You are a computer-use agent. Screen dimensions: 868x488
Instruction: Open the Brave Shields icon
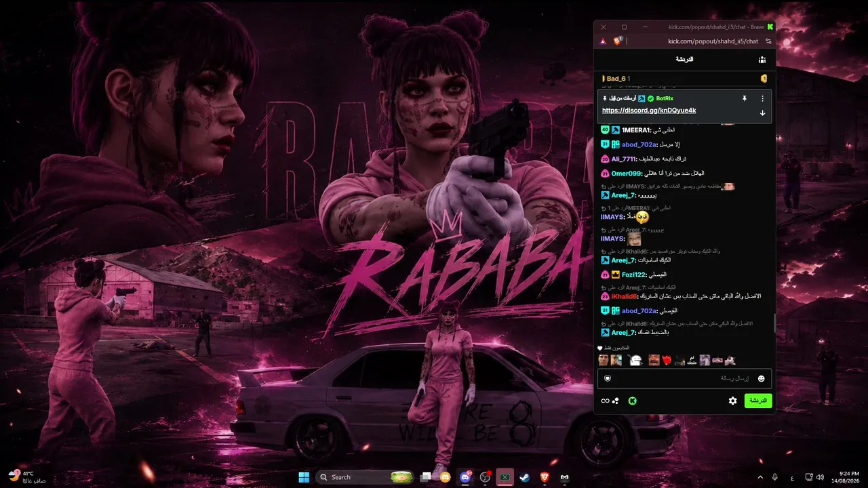point(618,41)
